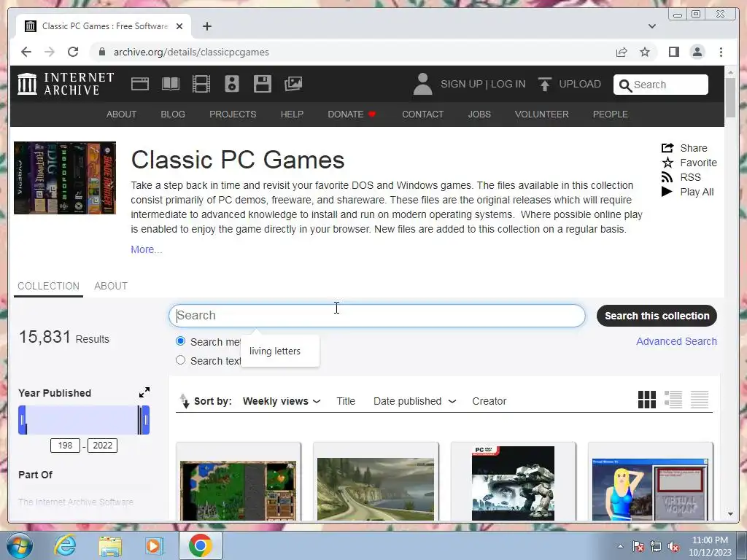Viewport: 747px width, 560px height.
Task: Open the Texts book icon in top bar
Action: (171, 84)
